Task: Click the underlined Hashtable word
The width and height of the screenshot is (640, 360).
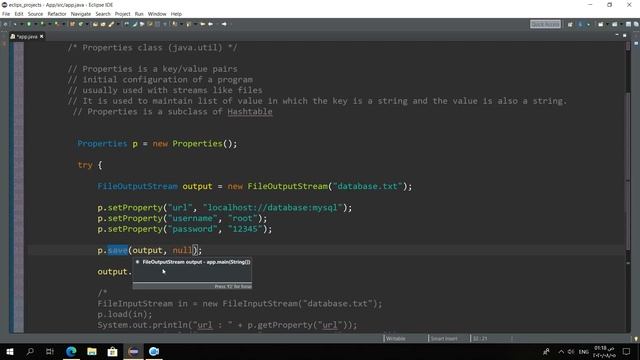Action: 250,112
